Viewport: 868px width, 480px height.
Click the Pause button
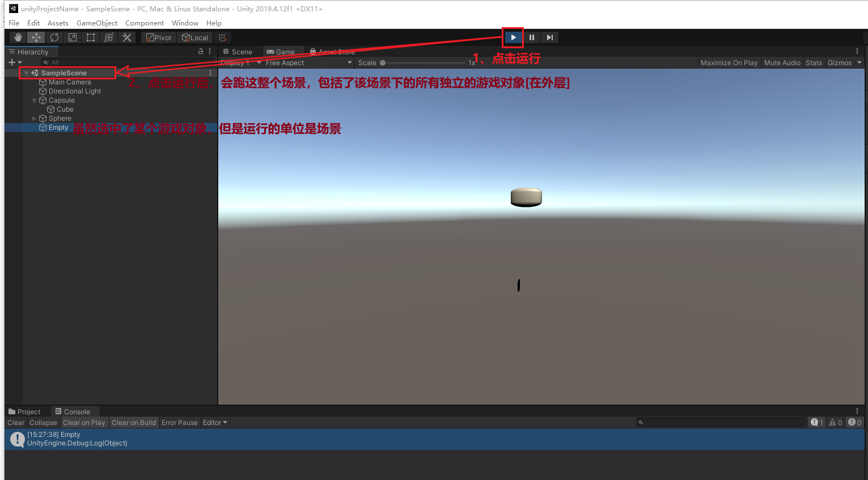[531, 37]
